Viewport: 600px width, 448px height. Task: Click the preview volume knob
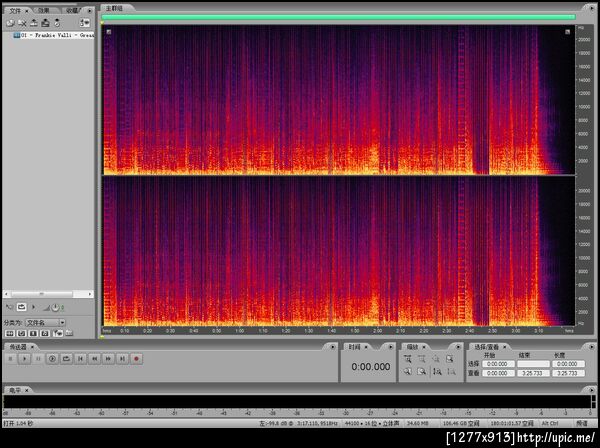point(55,307)
